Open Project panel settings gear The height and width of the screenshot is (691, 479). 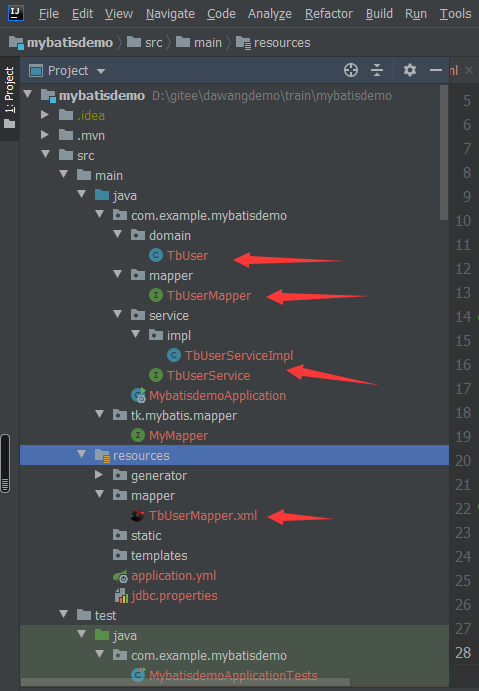coord(410,70)
